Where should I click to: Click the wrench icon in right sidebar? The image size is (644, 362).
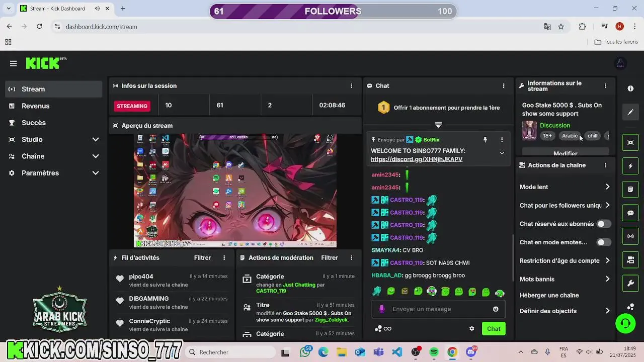(x=630, y=284)
